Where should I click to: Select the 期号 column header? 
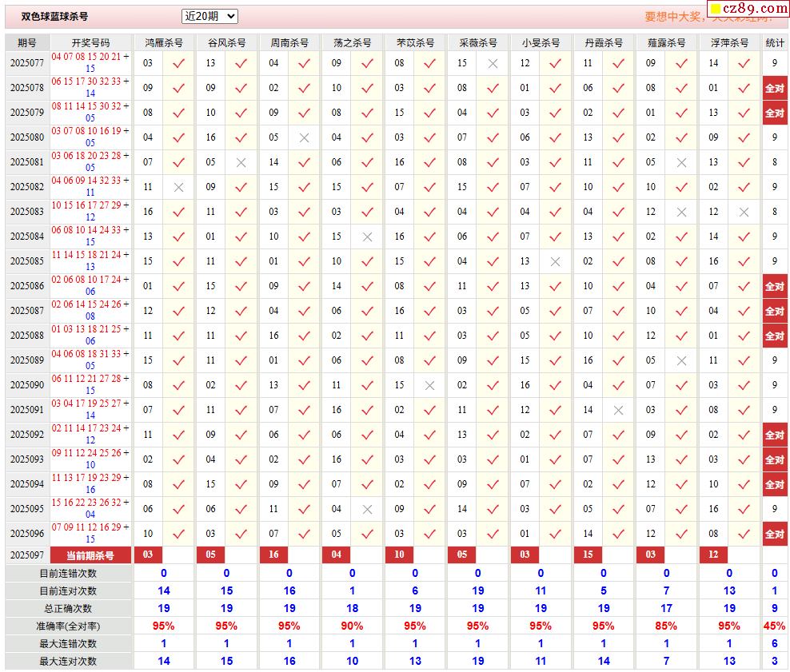click(x=27, y=43)
